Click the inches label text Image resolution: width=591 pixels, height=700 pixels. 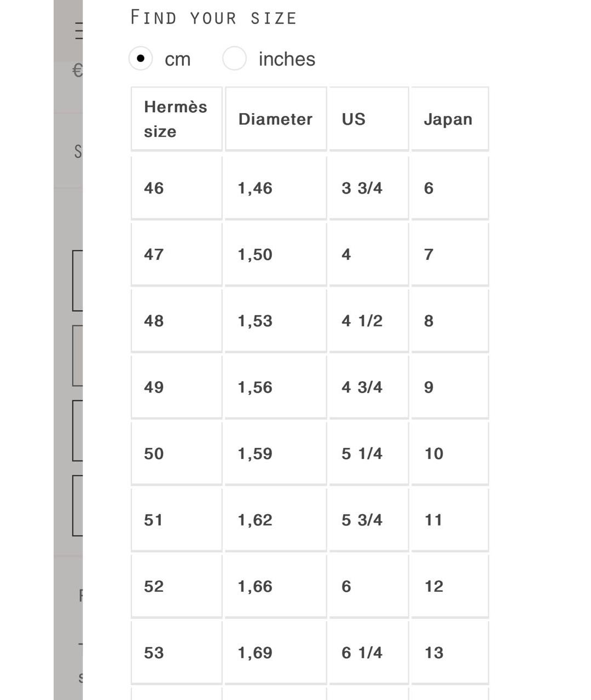(x=287, y=59)
